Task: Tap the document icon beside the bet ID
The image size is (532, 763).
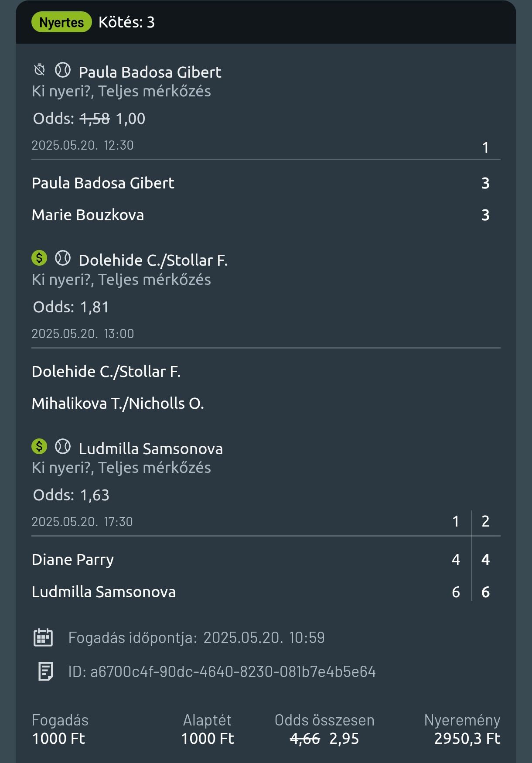Action: (45, 671)
